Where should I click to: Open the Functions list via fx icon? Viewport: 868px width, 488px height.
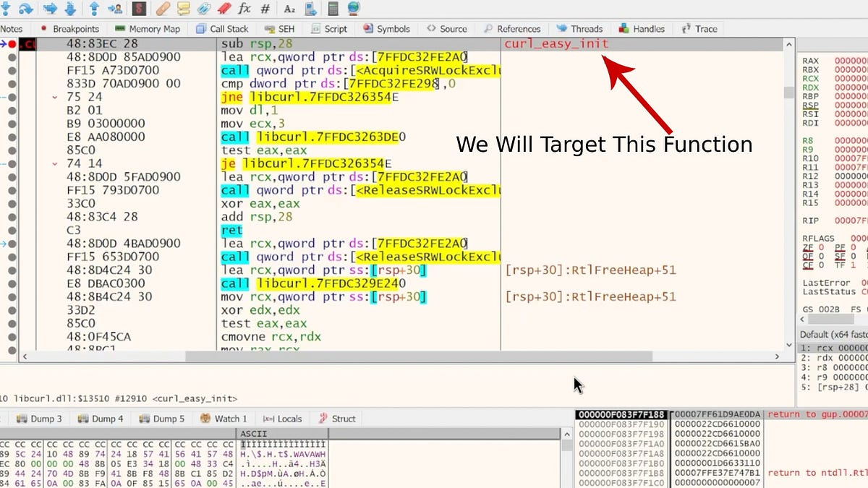click(244, 9)
